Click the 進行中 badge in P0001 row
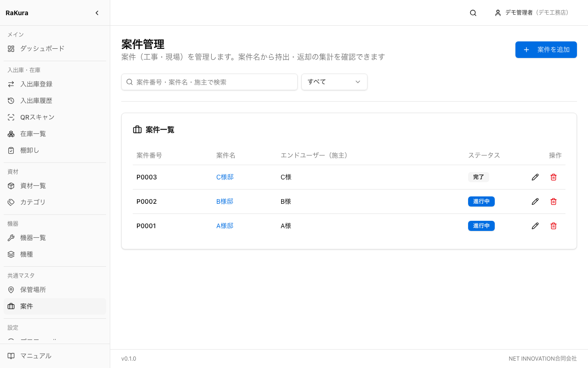Image resolution: width=588 pixels, height=368 pixels. point(481,226)
